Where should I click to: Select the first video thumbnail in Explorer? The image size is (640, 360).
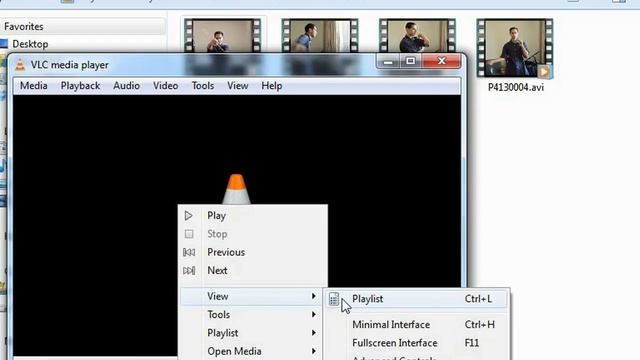pos(222,35)
